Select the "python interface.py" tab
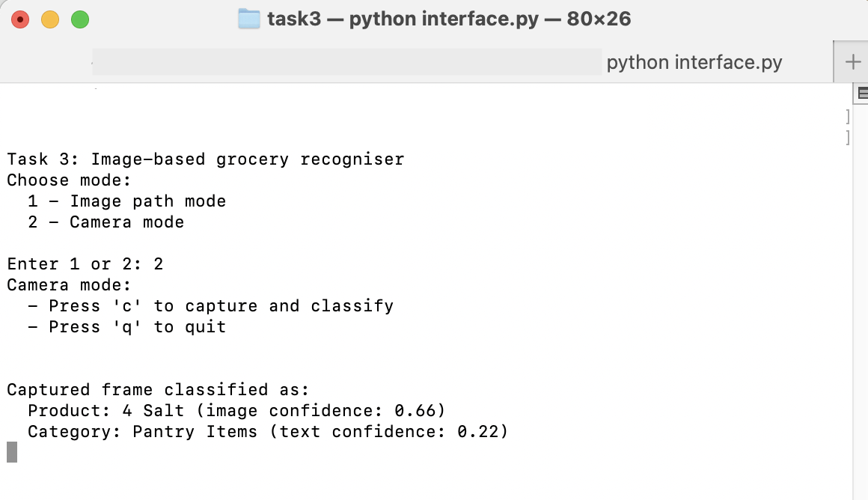 (694, 62)
